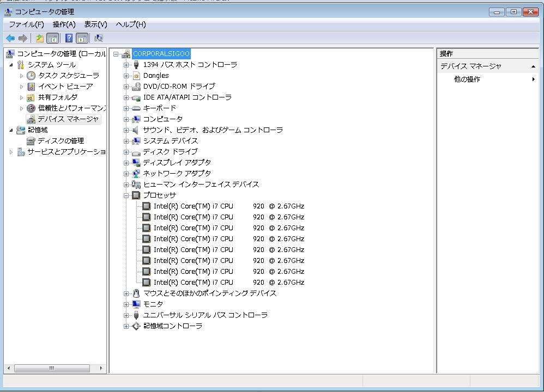Viewport: 544px width, 392px height.
Task: Click the blue Back arrow toolbar icon
Action: pos(10,38)
